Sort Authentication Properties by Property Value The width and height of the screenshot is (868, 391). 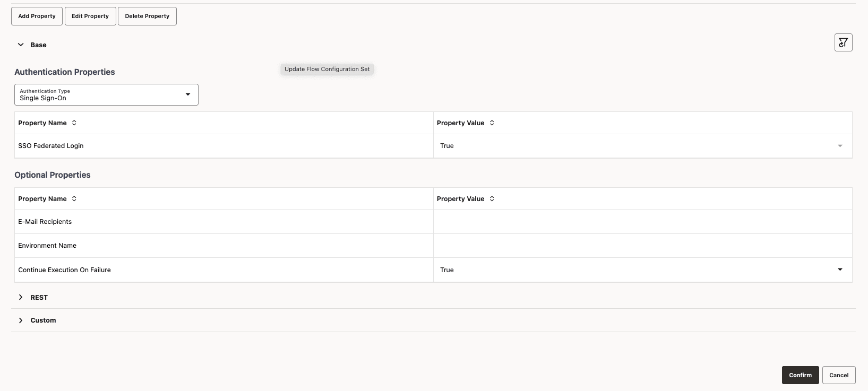click(x=492, y=123)
